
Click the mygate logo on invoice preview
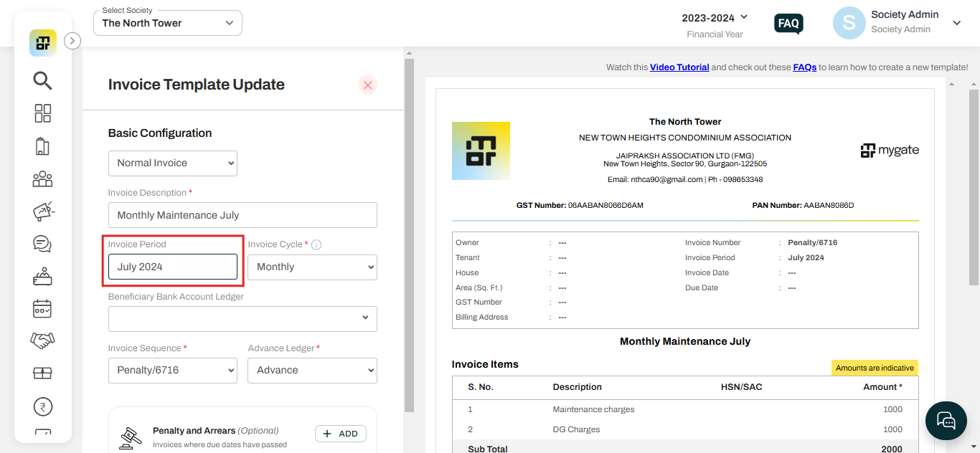coord(890,151)
